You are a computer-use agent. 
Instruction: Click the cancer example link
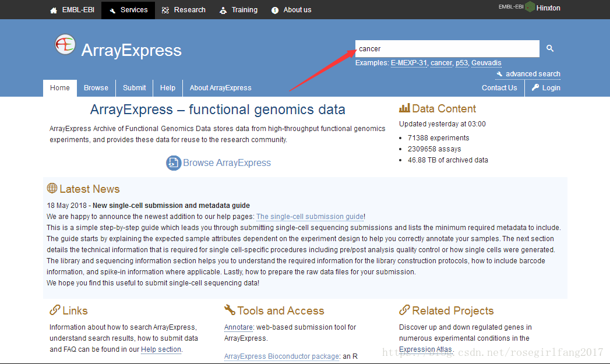pyautogui.click(x=441, y=63)
